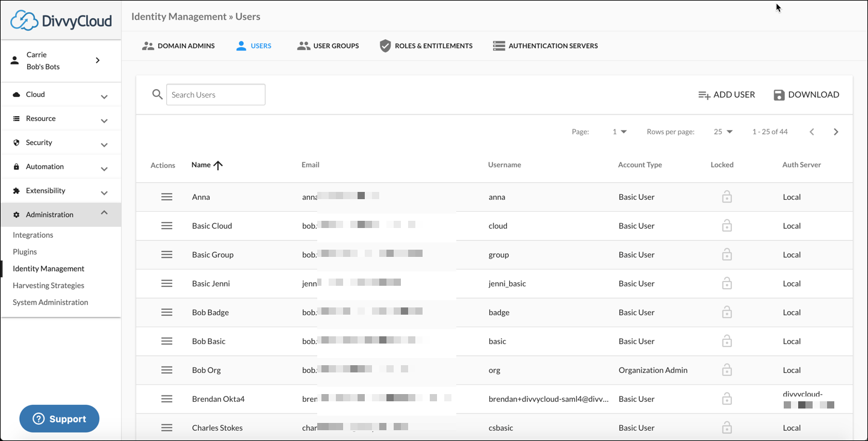Open actions menu for Basic Group row
868x441 pixels.
pos(167,254)
